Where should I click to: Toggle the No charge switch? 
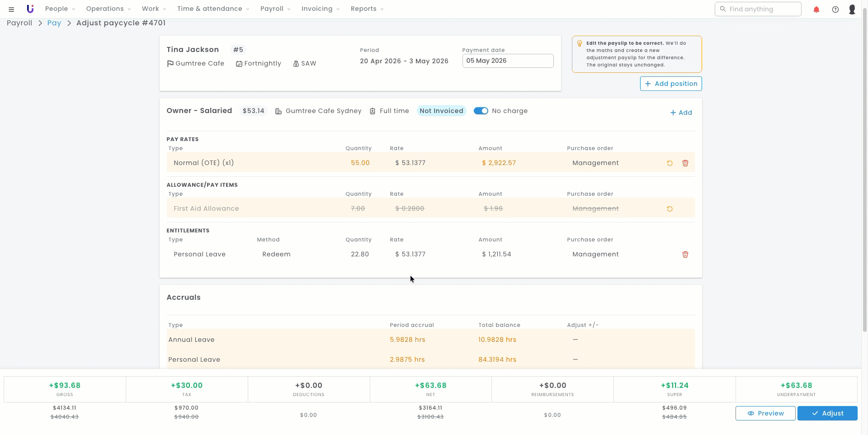481,111
